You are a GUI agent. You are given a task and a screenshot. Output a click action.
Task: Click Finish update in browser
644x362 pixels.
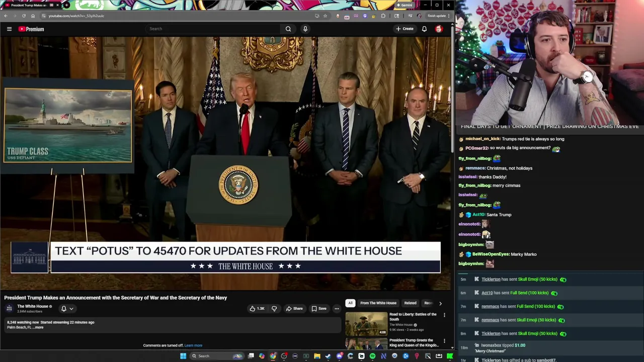click(437, 16)
